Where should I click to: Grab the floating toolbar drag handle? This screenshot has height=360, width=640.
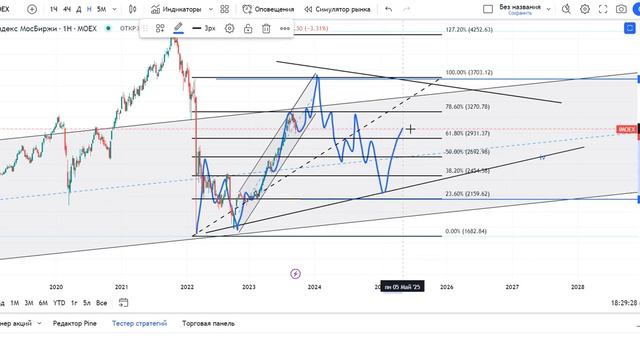146,28
